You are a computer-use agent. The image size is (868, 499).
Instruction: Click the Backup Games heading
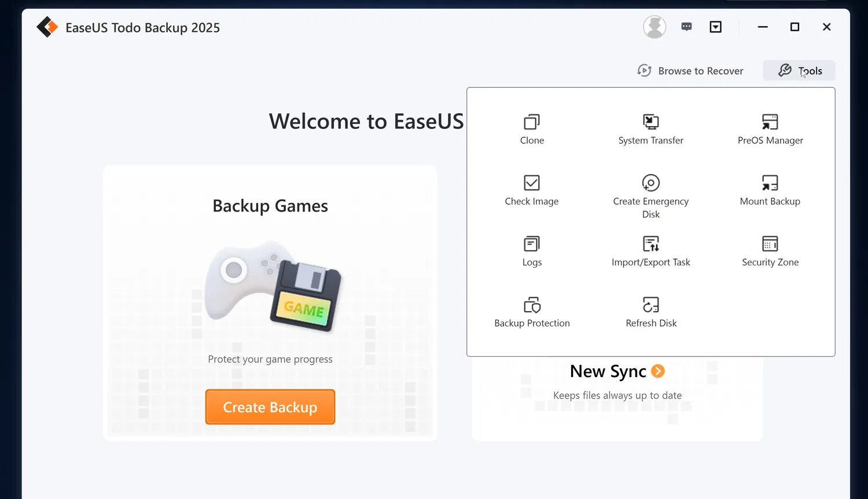pyautogui.click(x=270, y=206)
